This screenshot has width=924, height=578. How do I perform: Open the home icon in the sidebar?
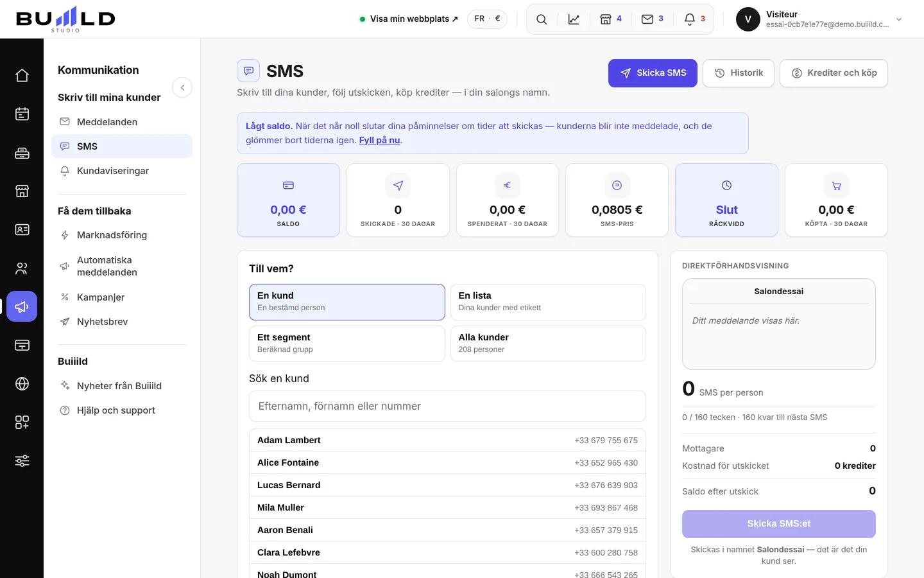(x=22, y=75)
